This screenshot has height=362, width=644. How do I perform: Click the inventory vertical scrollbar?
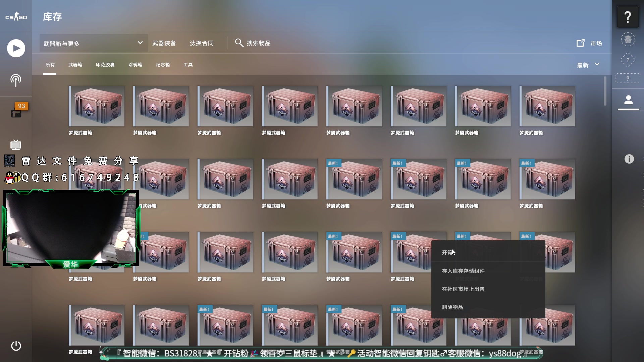[605, 91]
